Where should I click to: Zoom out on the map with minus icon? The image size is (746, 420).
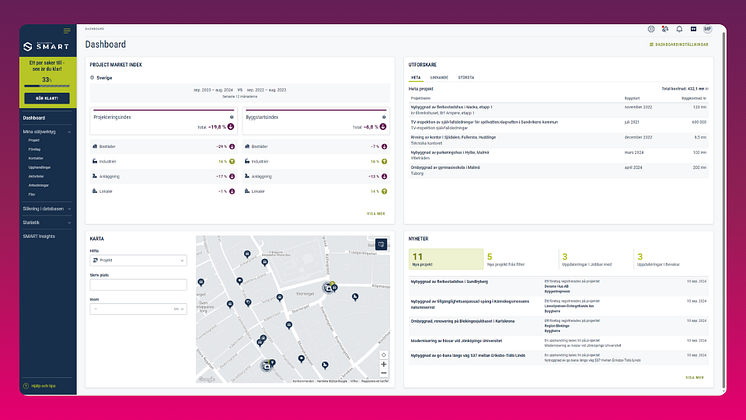tap(383, 374)
